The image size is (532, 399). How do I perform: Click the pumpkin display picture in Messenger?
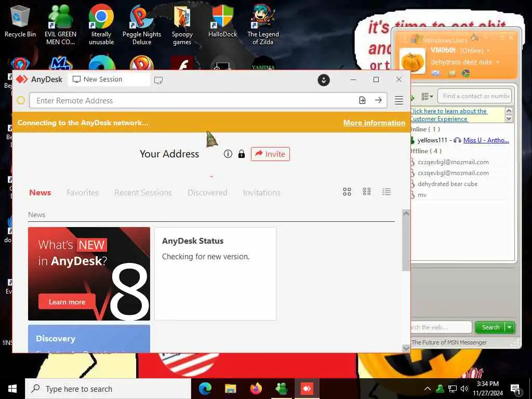pyautogui.click(x=412, y=61)
